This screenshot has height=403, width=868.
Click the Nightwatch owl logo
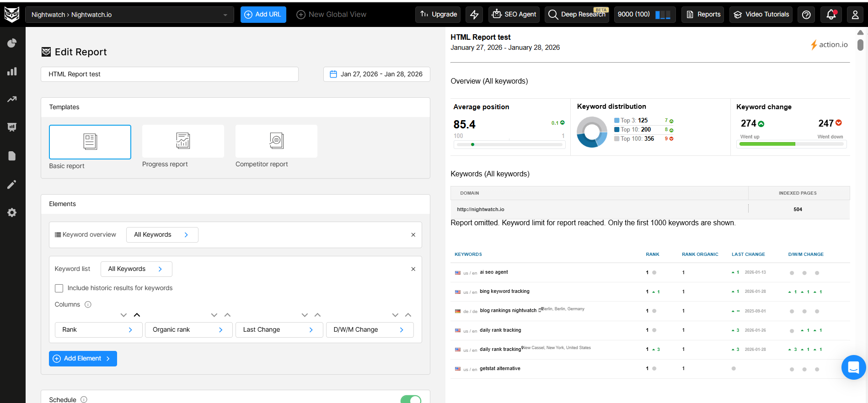(12, 15)
